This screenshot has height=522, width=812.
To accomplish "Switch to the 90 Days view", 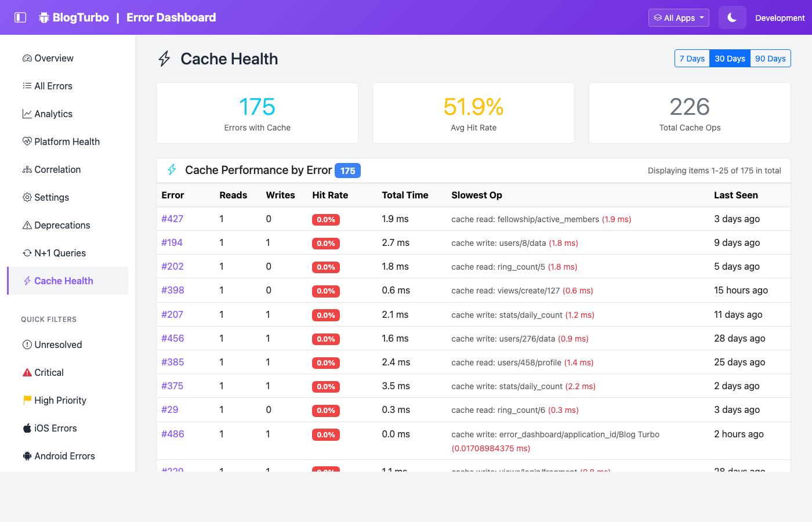I will pos(770,58).
